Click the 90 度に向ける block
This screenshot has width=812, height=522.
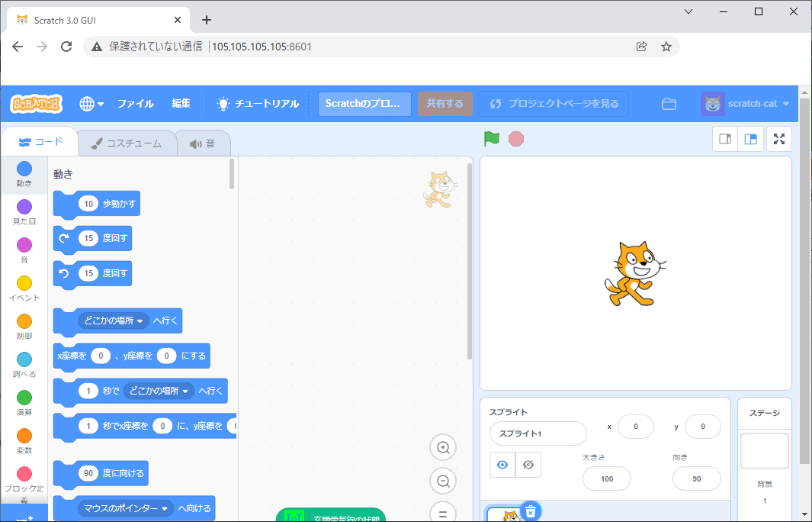[101, 473]
